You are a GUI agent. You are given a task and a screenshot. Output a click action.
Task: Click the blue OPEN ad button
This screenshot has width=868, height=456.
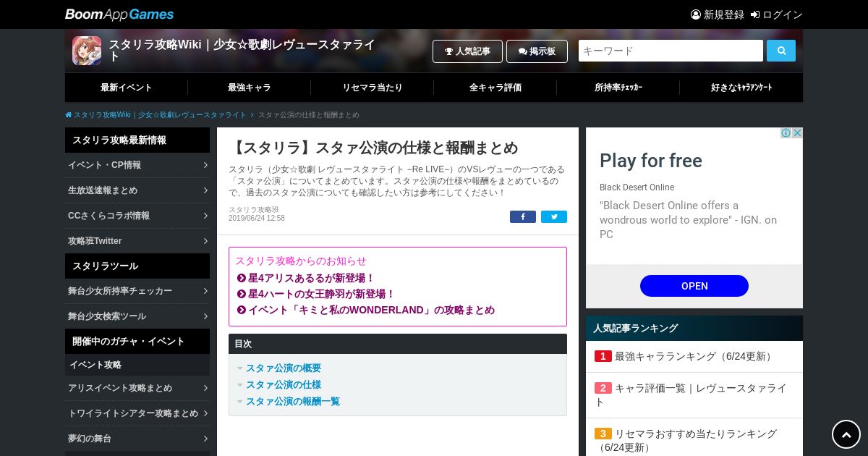click(x=694, y=286)
